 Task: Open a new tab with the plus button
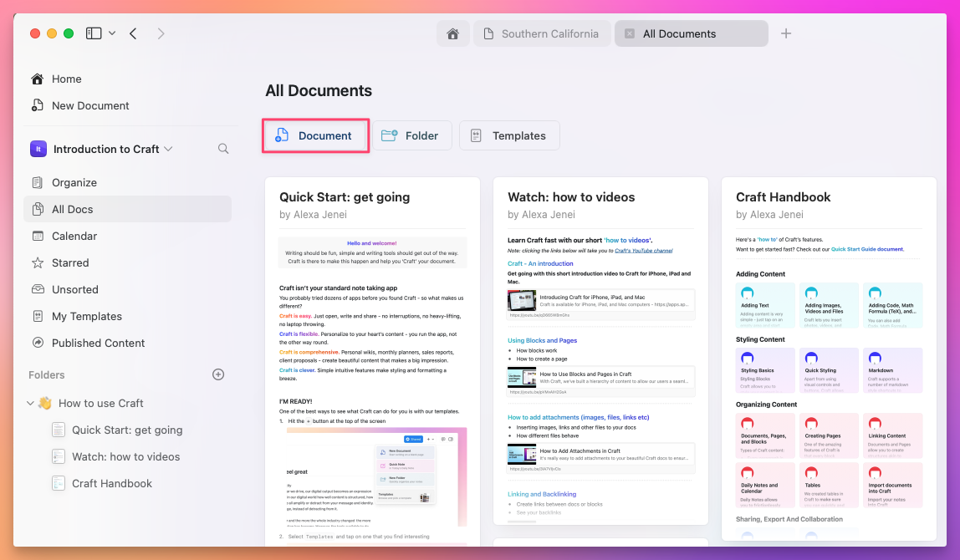[785, 33]
